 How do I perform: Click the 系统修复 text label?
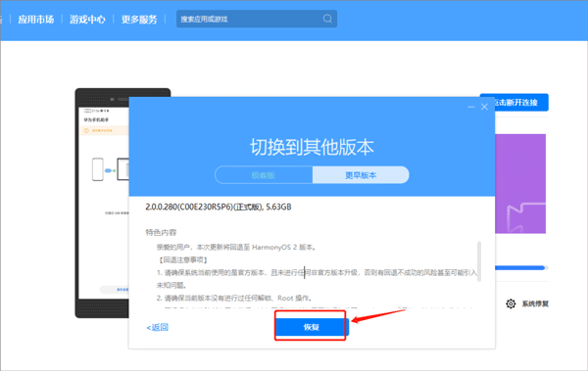click(535, 303)
